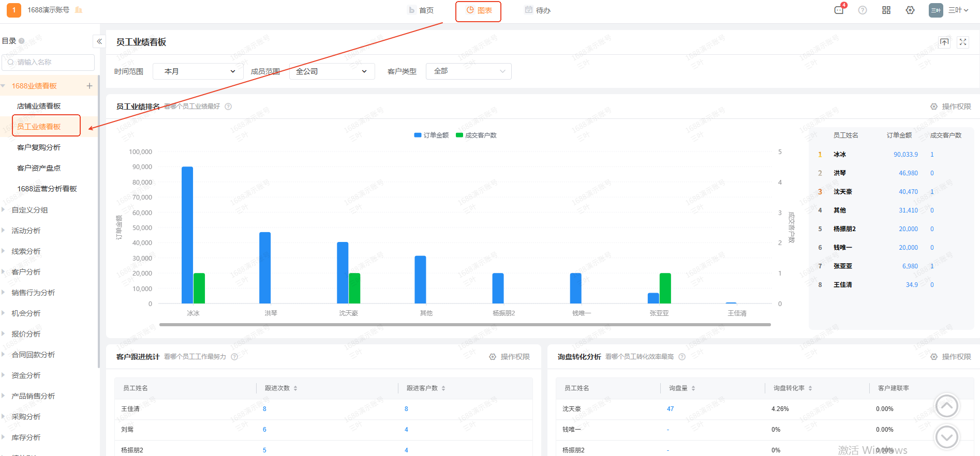Expand the 采购分析 group

[3, 417]
